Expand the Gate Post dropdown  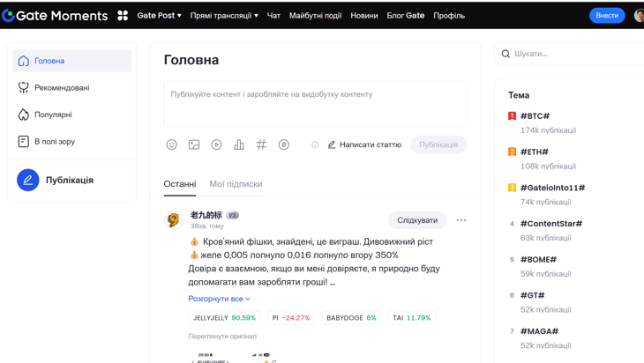[159, 16]
